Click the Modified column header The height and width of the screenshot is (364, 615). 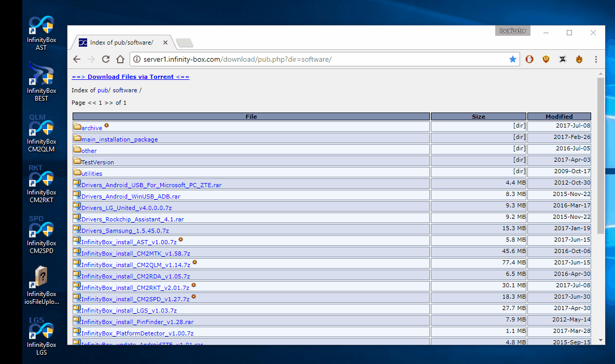(560, 117)
